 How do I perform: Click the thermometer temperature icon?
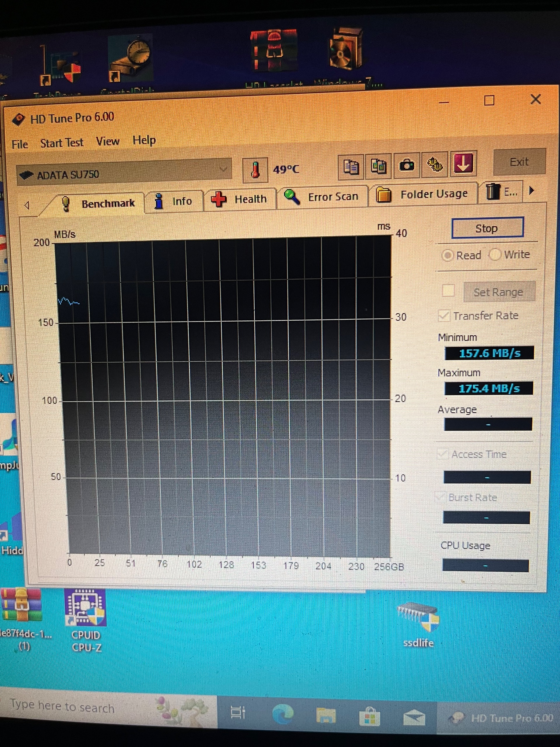(255, 170)
